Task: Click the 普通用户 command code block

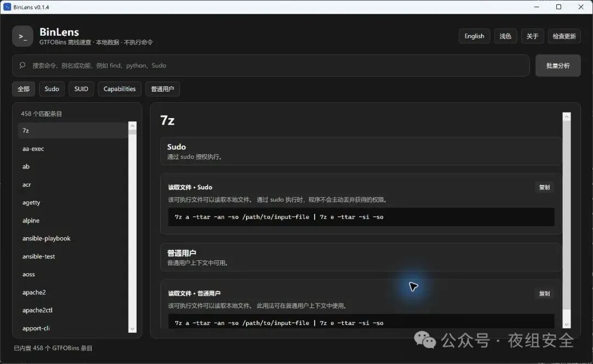Action: click(x=361, y=322)
